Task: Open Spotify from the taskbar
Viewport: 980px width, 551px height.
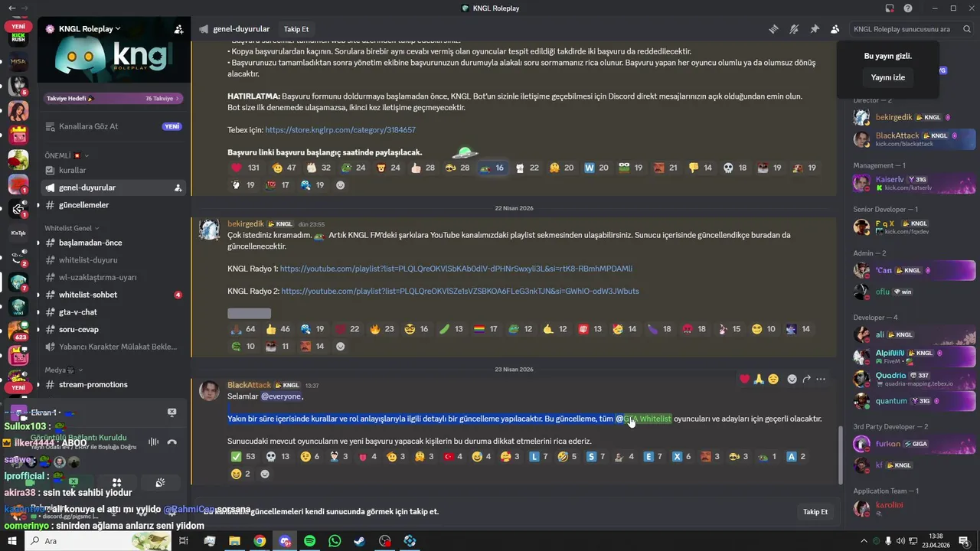Action: [x=309, y=541]
